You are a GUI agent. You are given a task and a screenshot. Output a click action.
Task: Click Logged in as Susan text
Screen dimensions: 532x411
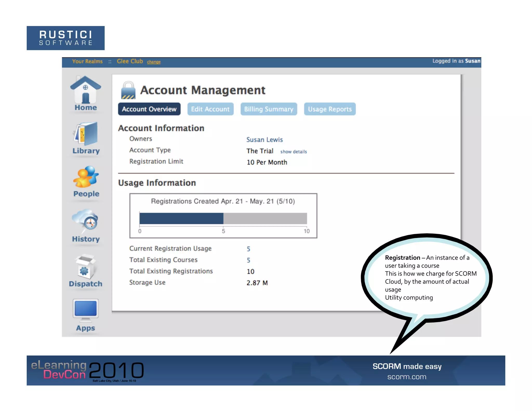[x=456, y=61]
